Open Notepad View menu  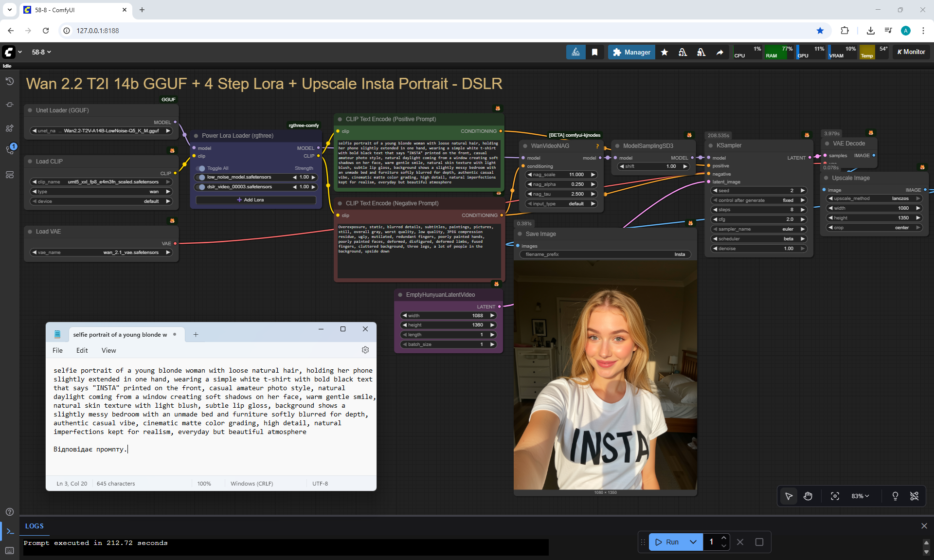click(x=108, y=350)
